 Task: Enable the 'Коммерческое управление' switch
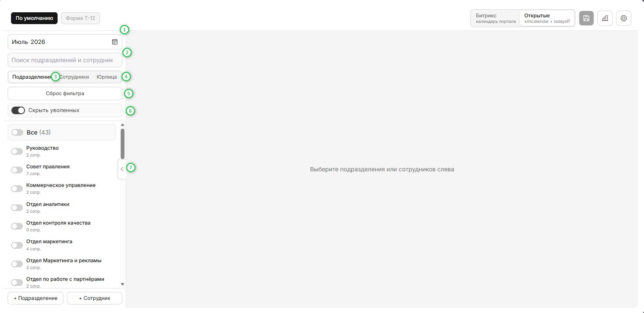[17, 189]
